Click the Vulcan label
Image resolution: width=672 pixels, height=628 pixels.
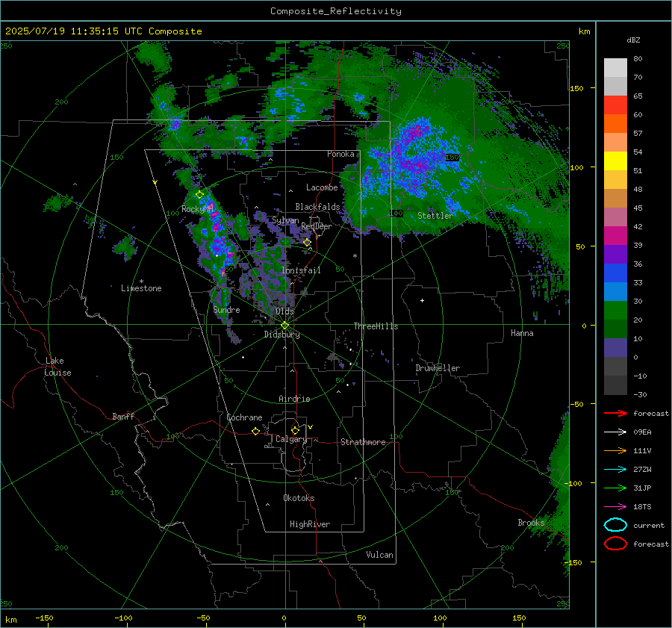(379, 555)
